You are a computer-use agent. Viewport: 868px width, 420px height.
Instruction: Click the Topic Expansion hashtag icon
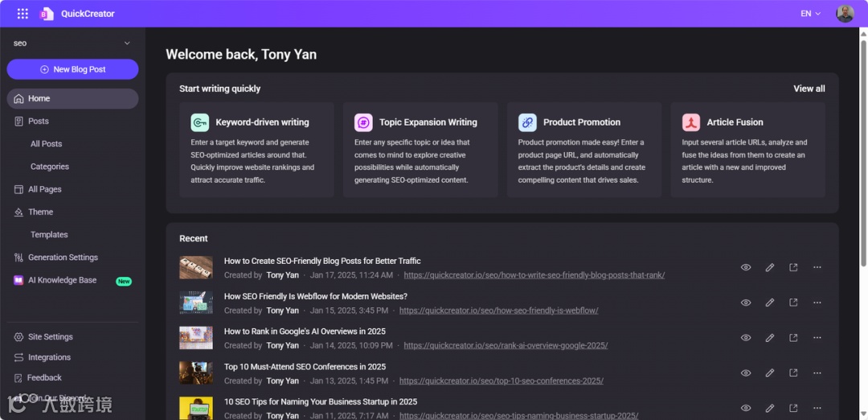point(364,122)
